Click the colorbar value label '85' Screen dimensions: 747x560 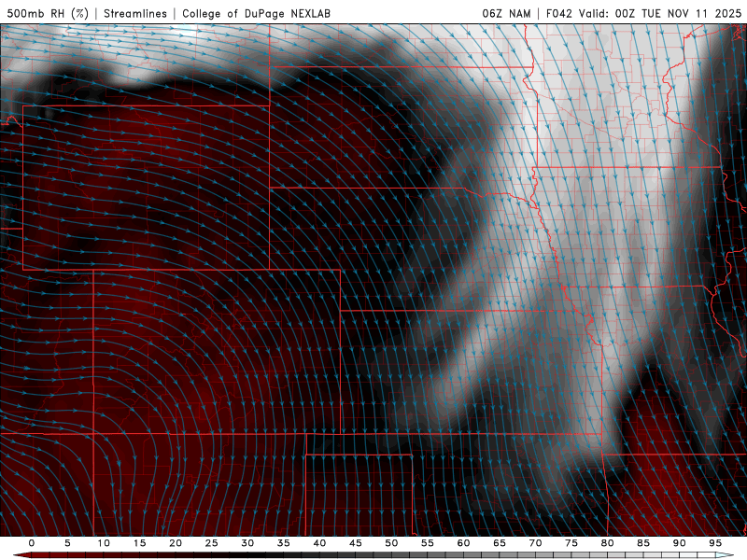[x=643, y=543]
